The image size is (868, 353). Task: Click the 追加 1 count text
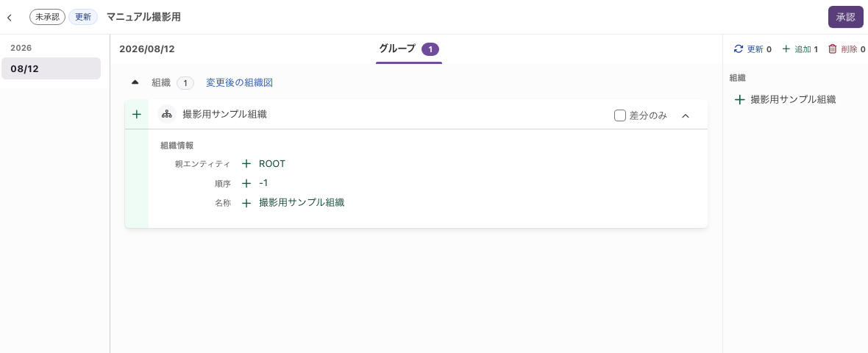click(x=806, y=49)
